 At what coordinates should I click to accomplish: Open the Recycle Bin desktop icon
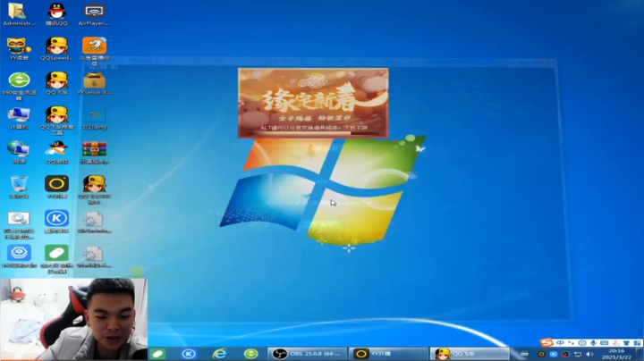pos(19,187)
